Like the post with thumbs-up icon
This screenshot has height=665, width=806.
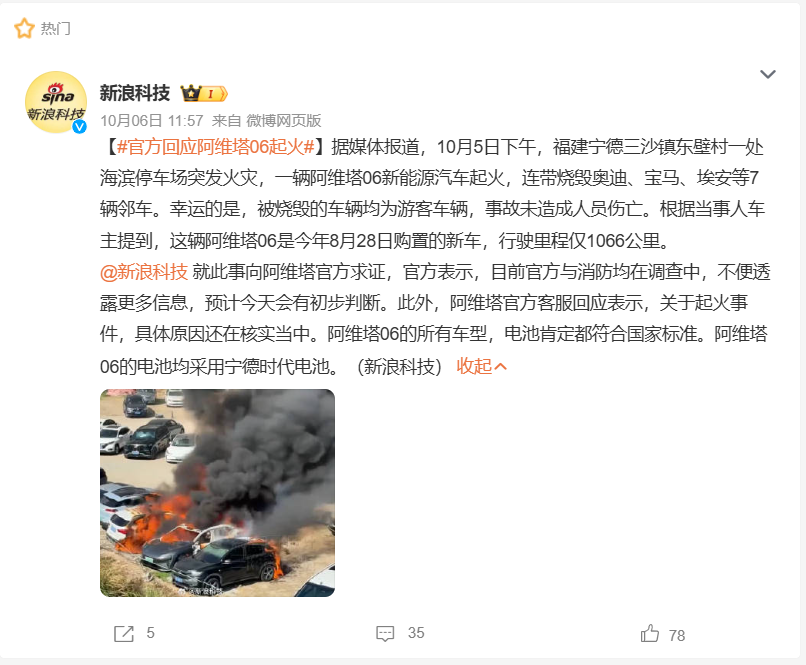[x=650, y=633]
